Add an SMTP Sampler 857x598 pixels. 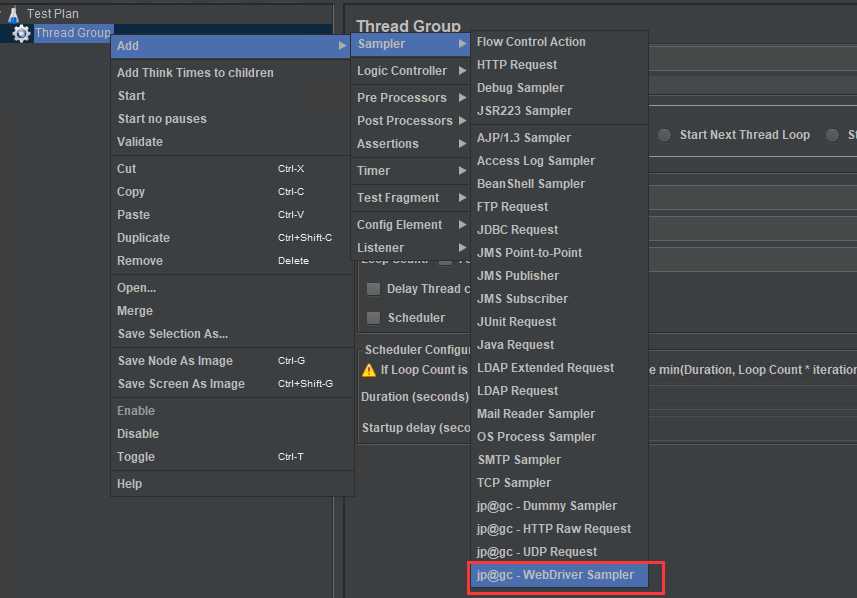[x=560, y=459]
